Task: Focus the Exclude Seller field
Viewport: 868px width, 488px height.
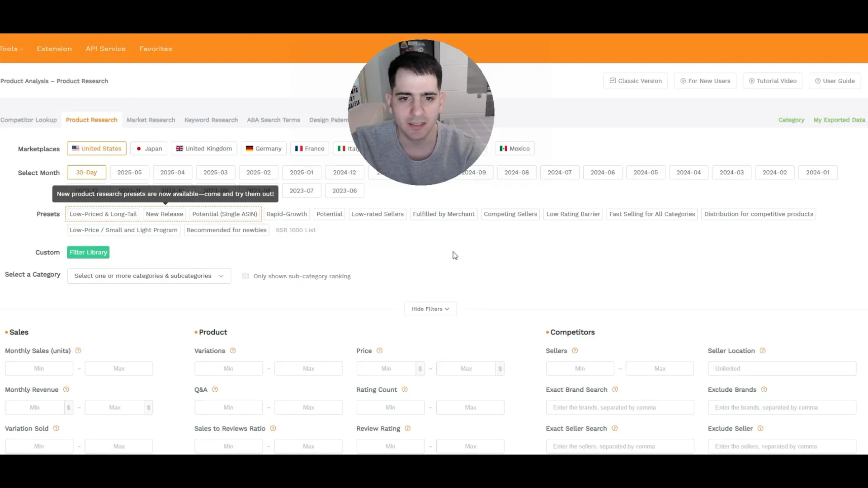Action: click(x=782, y=446)
